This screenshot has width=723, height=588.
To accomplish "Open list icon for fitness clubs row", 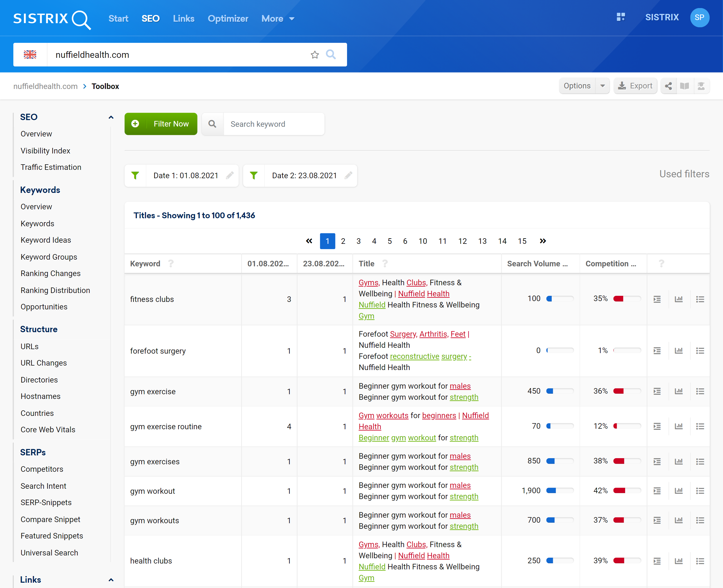I will 700,299.
